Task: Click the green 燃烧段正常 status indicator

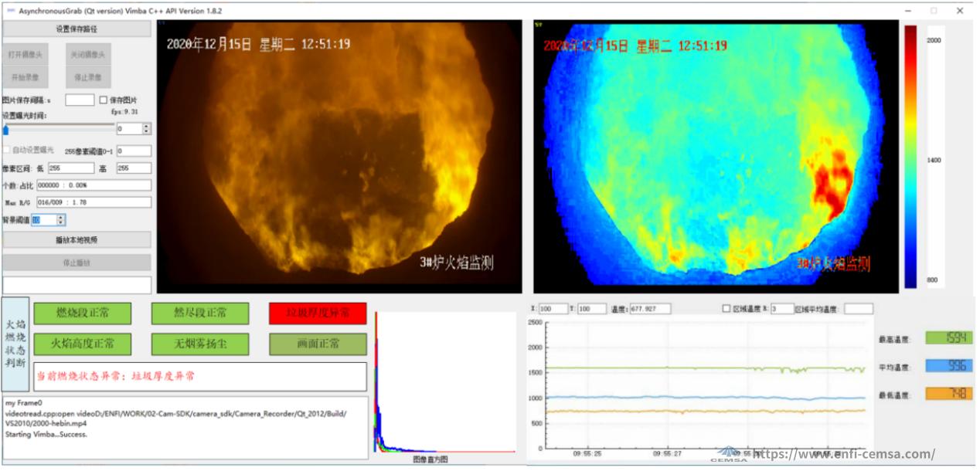Action: [x=83, y=313]
